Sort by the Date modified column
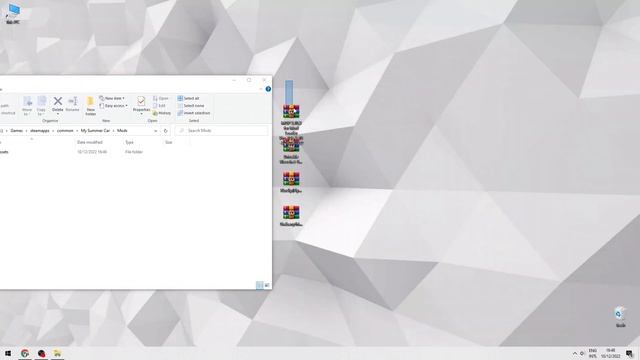640x360 pixels. (x=89, y=142)
